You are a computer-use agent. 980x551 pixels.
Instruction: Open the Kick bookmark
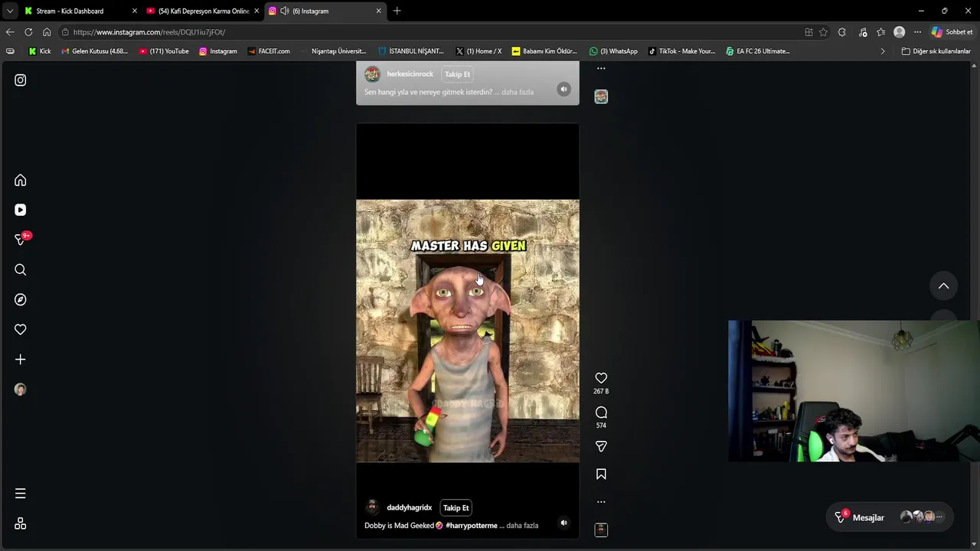(x=40, y=51)
